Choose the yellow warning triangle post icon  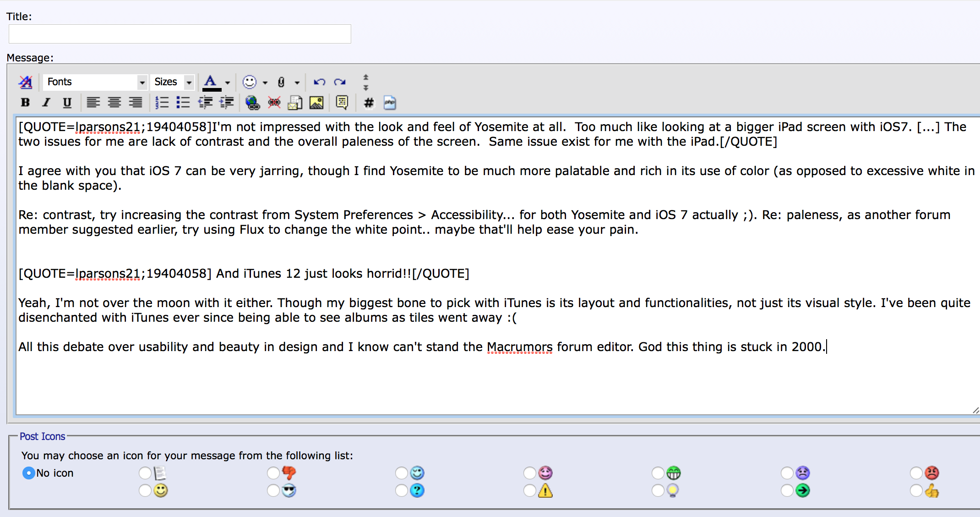545,491
